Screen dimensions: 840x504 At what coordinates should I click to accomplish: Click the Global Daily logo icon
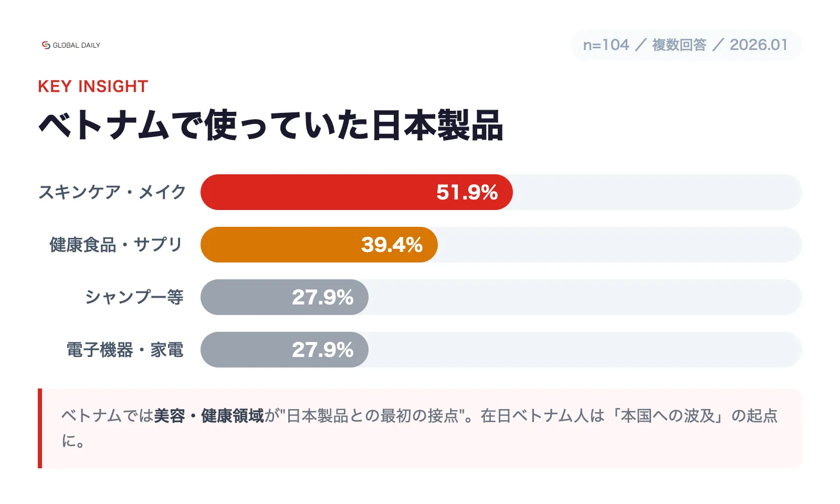point(46,45)
